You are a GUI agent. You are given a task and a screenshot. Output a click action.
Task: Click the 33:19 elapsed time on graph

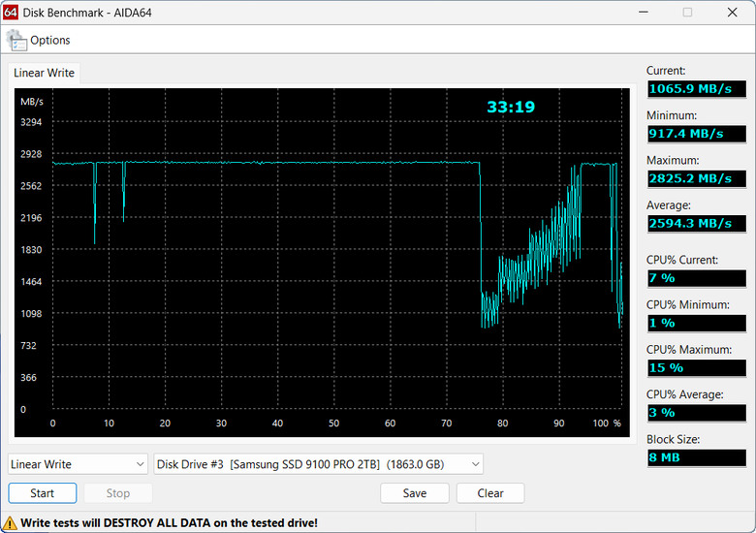[511, 107]
